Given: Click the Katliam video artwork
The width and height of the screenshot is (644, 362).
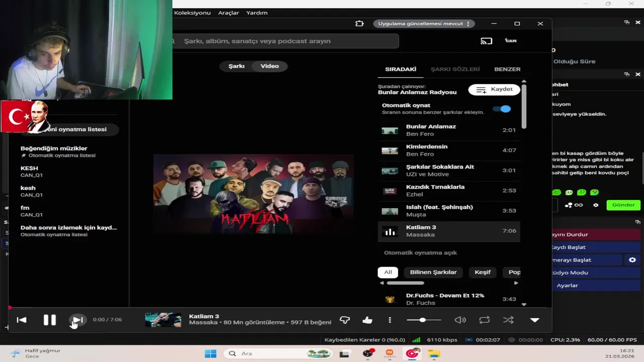Looking at the screenshot, I should pos(254,194).
